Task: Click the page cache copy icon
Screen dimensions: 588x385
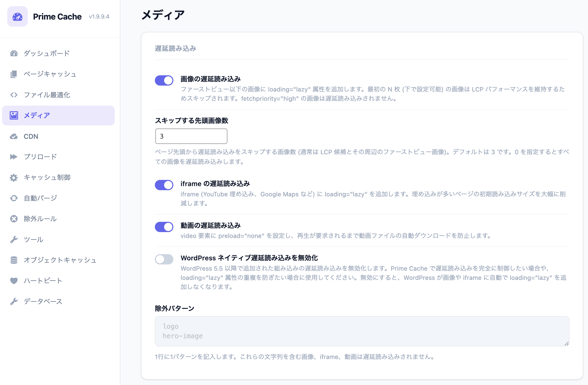Action: click(x=14, y=74)
